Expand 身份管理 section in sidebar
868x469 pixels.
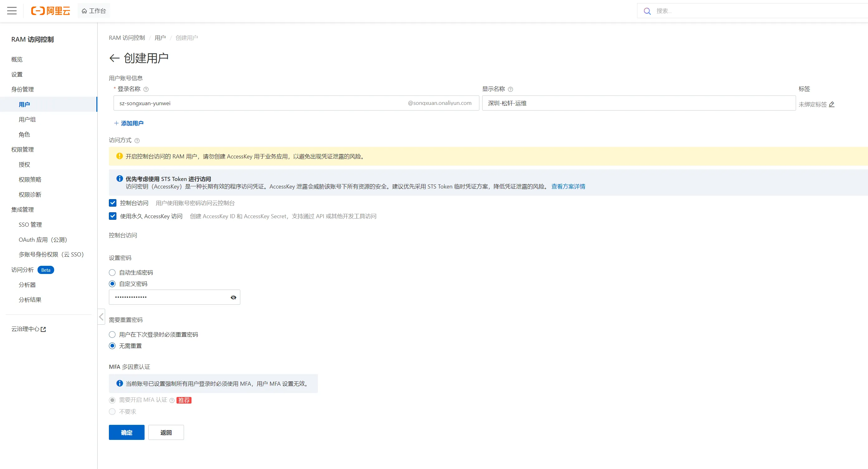tap(23, 89)
